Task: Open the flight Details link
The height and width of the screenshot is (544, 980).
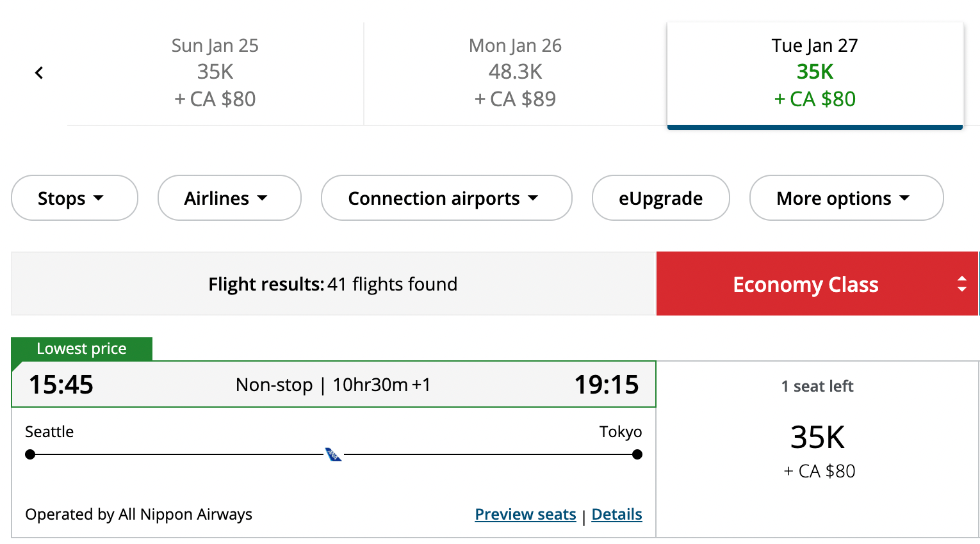Action: (616, 515)
